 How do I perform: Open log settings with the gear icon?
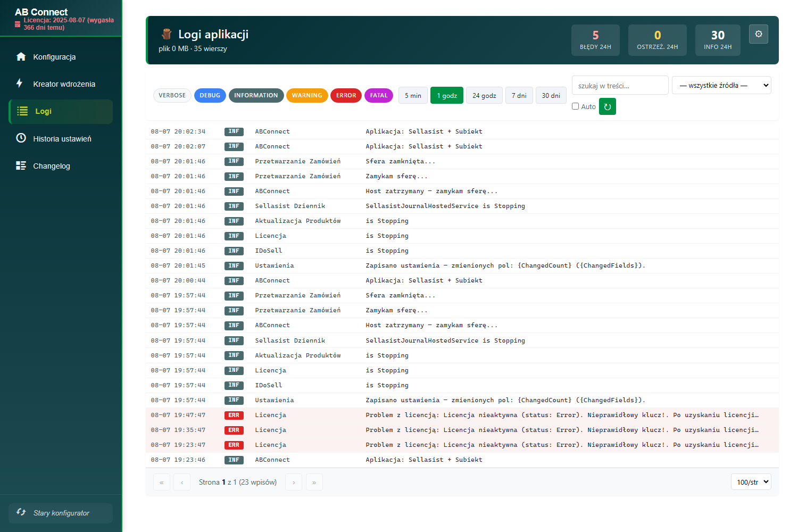pos(759,34)
